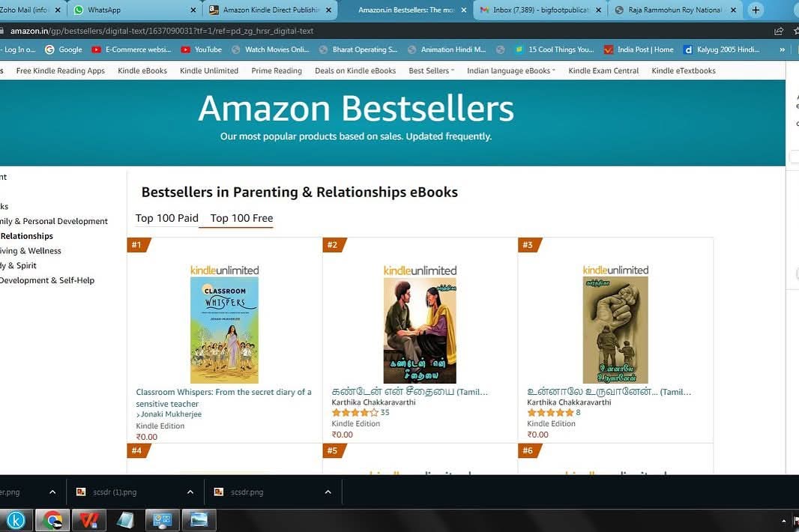Click the KDE start menu icon in taskbar
The width and height of the screenshot is (799, 532).
click(16, 520)
